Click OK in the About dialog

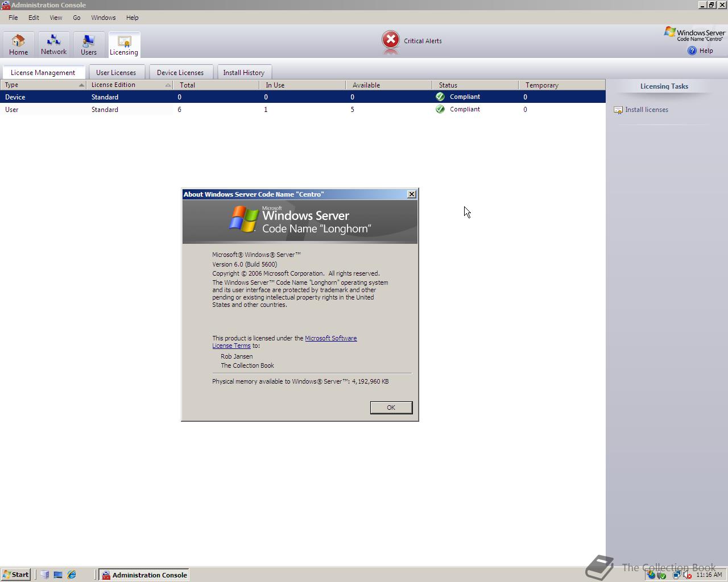[391, 408]
